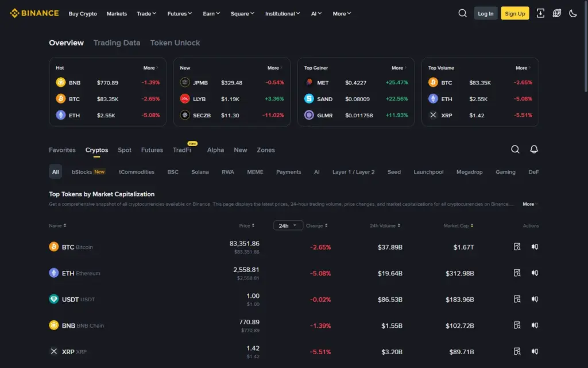Open Markets link in header
The height and width of the screenshot is (368, 588).
(117, 14)
